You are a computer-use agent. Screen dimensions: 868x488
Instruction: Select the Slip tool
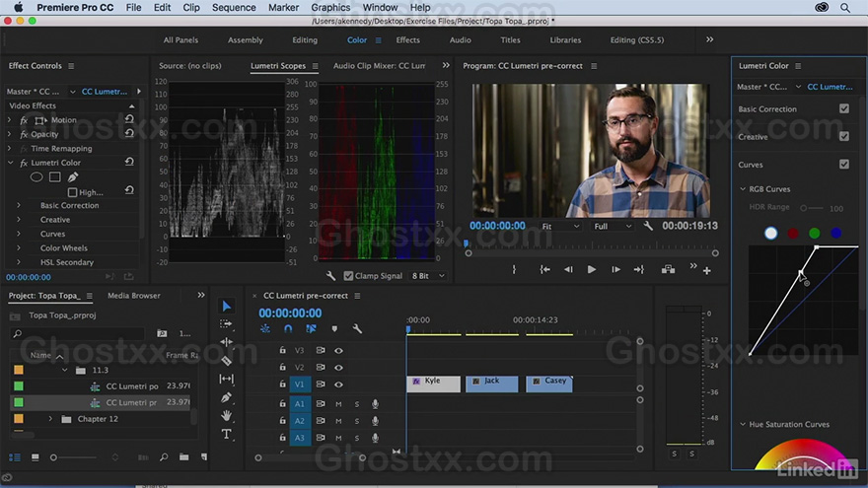[x=227, y=379]
